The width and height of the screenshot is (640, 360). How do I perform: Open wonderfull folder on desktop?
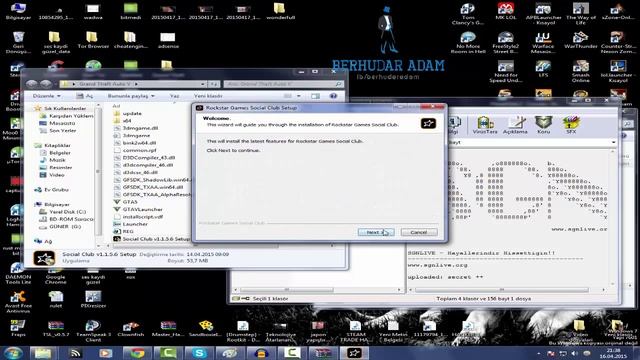click(x=280, y=11)
